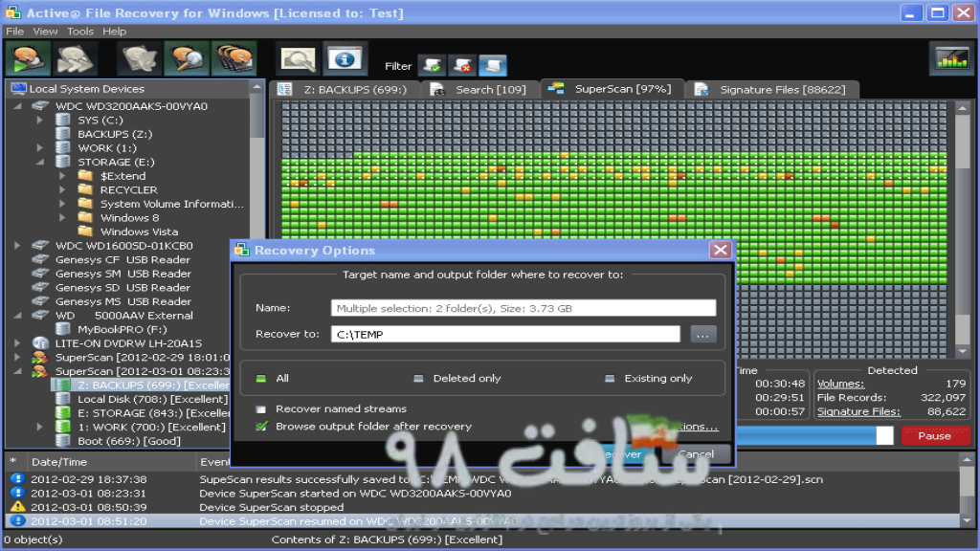Select the Deleted only option
Screen dimensions: 980x551
419,378
